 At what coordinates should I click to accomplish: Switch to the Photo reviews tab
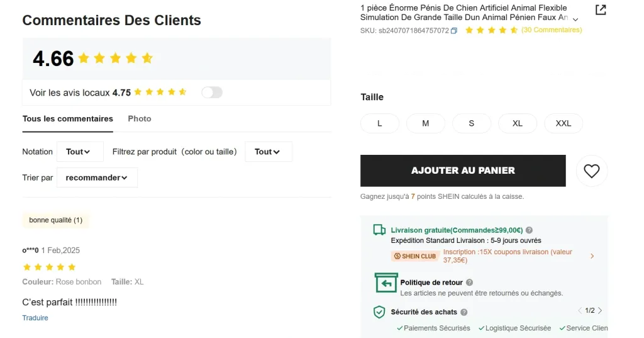click(x=140, y=119)
